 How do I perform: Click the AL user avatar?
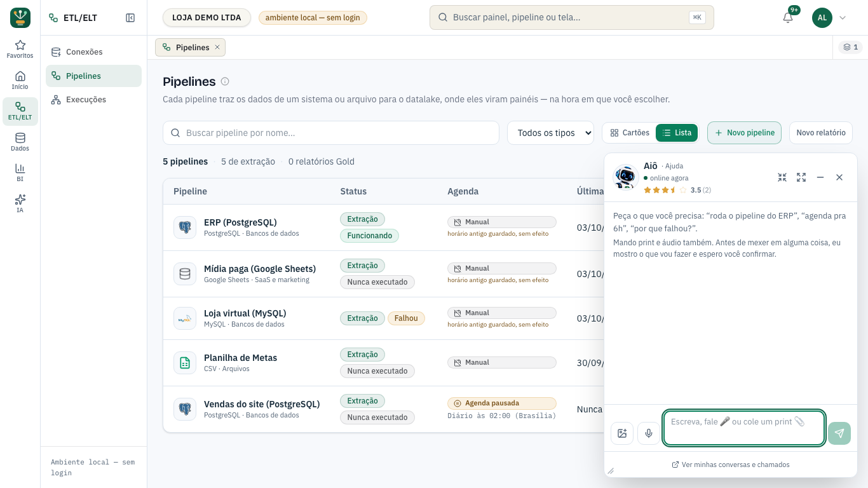point(822,18)
